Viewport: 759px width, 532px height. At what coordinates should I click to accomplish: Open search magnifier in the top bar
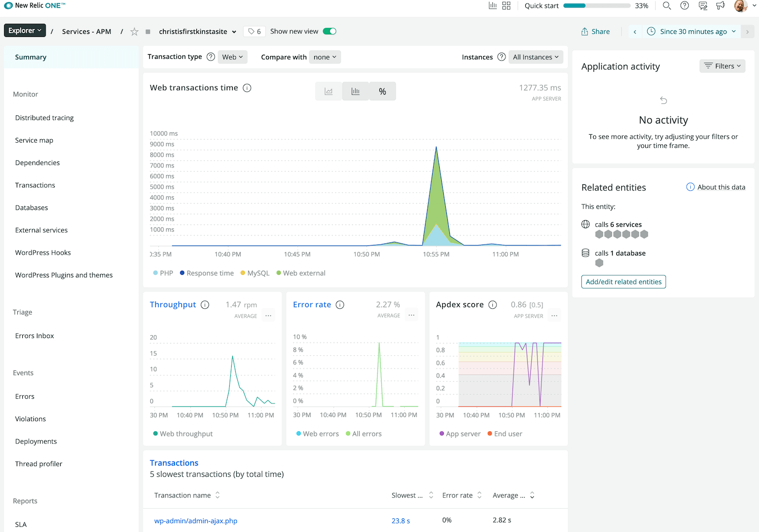click(x=667, y=6)
